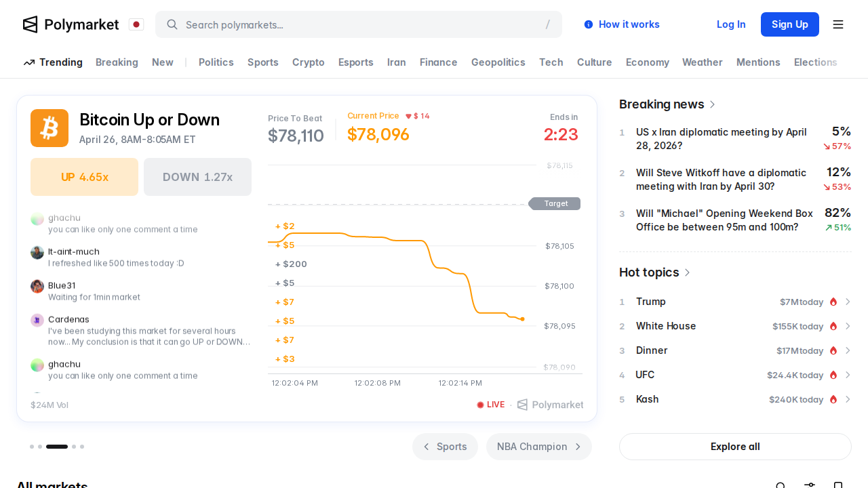The height and width of the screenshot is (488, 868).
Task: Click the red LIVE indicator
Action: pos(491,405)
